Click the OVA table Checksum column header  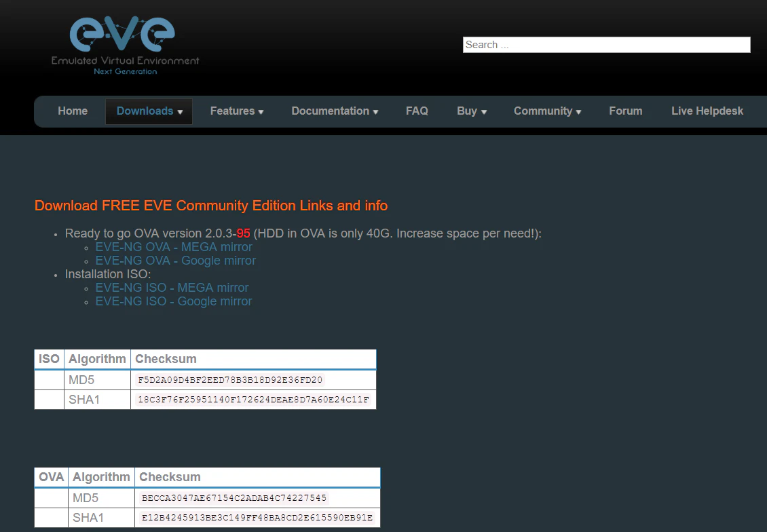257,477
